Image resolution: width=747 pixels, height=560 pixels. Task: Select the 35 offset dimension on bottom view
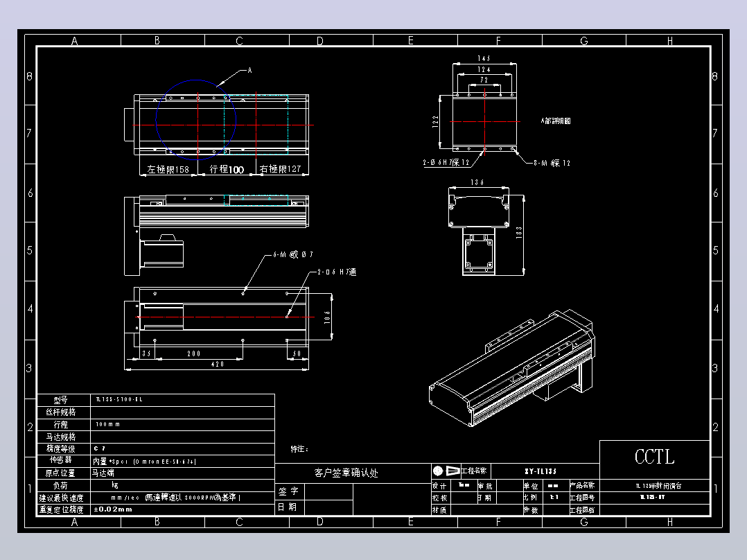coord(146,353)
